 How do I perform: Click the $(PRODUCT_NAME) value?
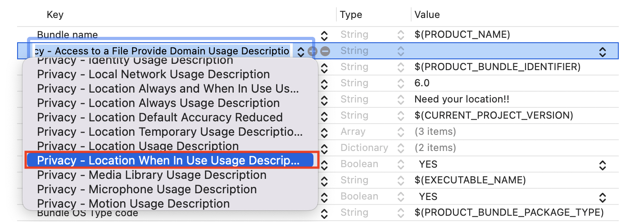(x=462, y=35)
